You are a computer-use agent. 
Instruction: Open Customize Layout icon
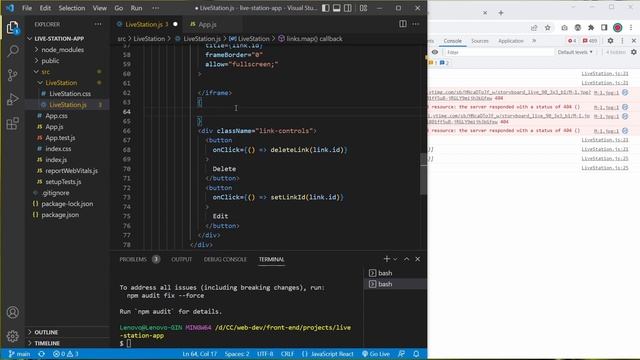pyautogui.click(x=363, y=8)
